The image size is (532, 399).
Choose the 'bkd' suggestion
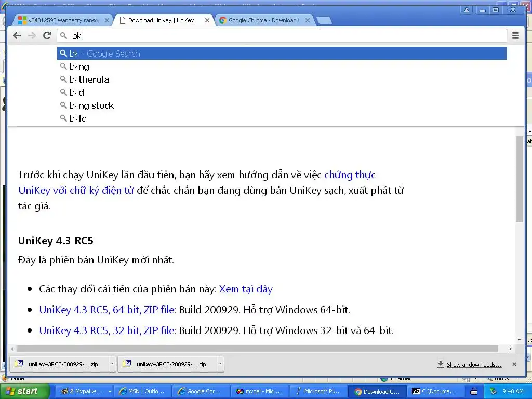point(282,92)
